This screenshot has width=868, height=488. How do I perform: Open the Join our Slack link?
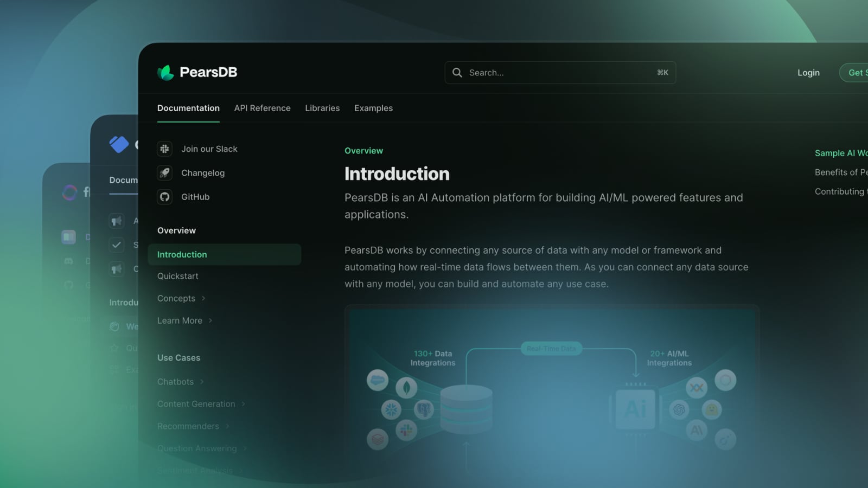click(209, 149)
